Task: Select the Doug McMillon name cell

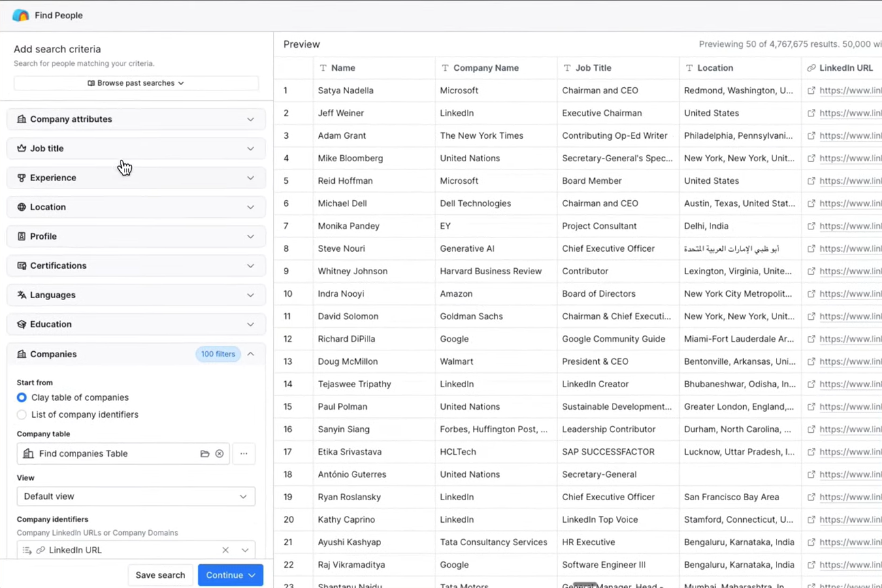Action: [374, 361]
